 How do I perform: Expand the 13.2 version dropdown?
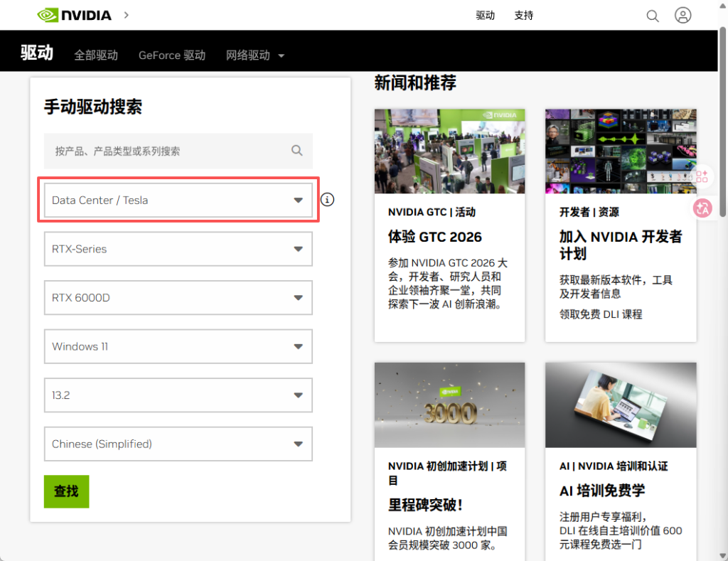point(178,395)
